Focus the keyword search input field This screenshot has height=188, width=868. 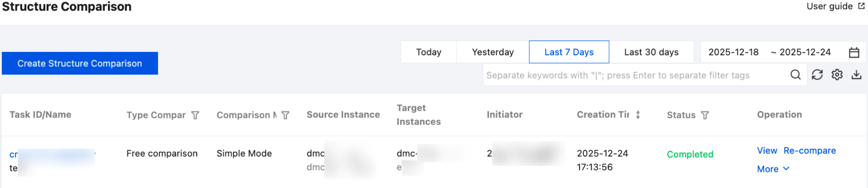point(633,75)
